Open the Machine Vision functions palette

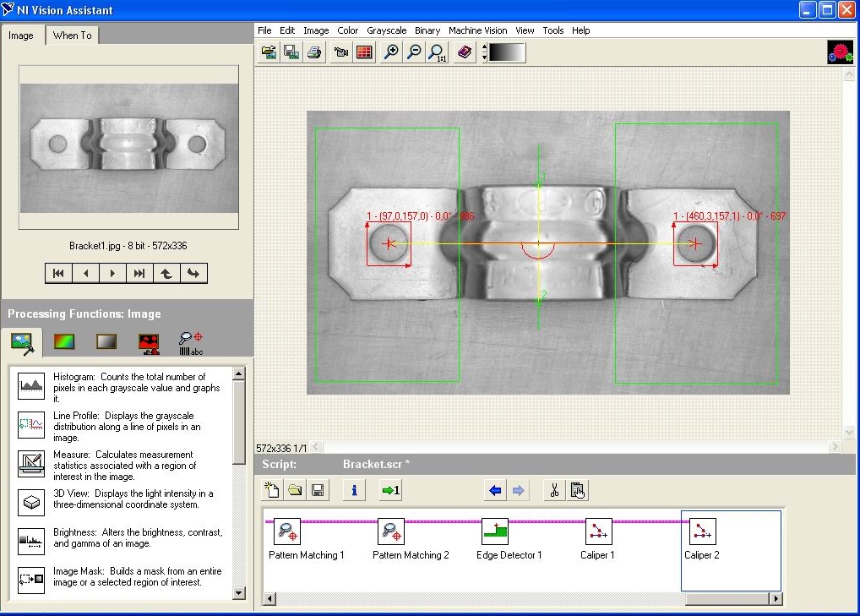191,342
